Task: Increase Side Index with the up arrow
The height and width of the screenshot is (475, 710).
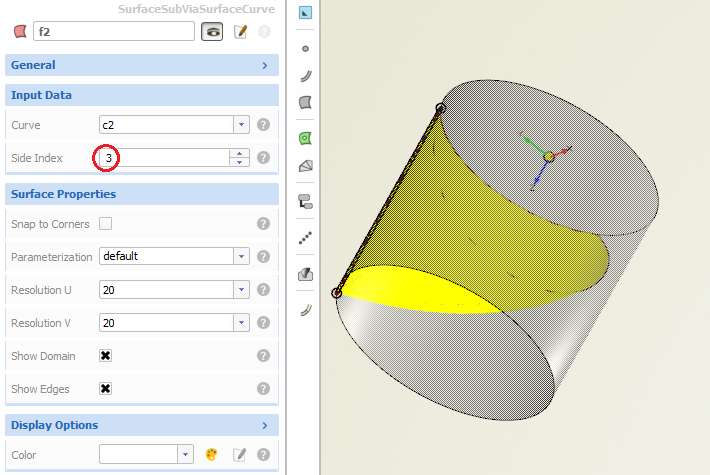Action: [240, 154]
